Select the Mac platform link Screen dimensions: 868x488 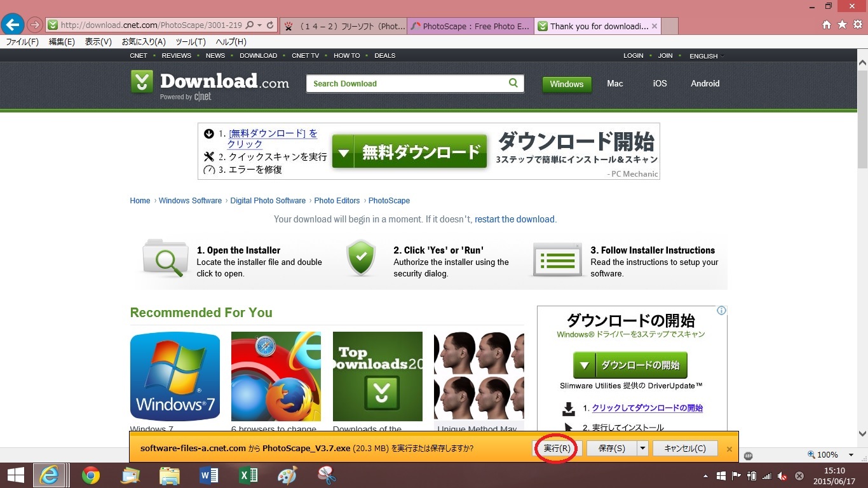615,83
